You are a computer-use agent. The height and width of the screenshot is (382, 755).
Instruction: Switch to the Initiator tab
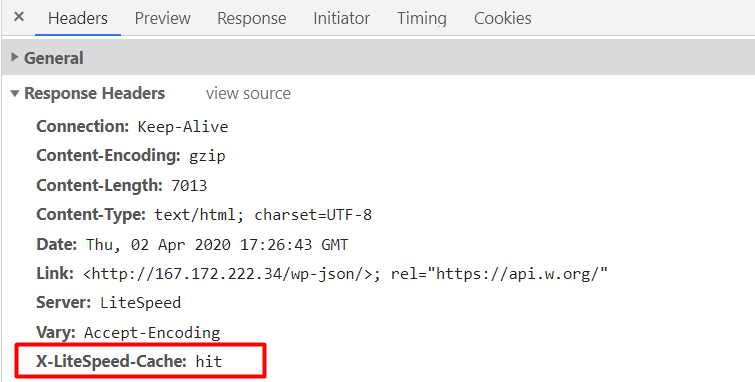341,18
